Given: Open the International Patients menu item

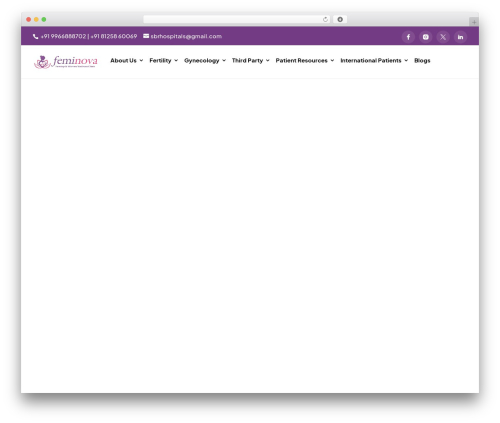Looking at the screenshot, I should [x=371, y=60].
